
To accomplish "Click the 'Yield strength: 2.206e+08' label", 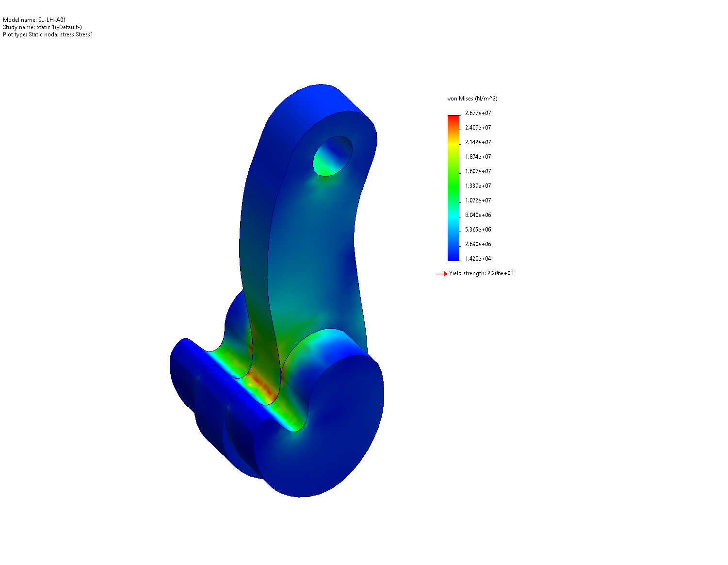I will click(x=481, y=273).
